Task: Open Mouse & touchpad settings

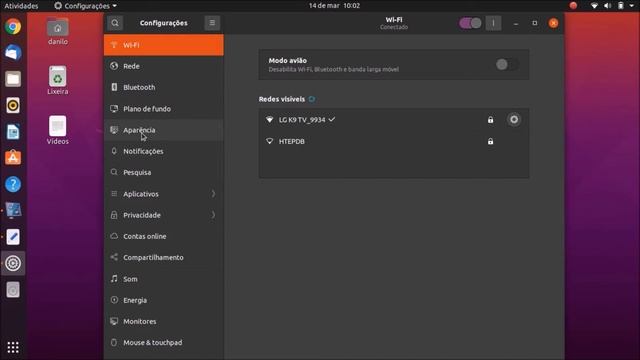Action: coord(164,342)
